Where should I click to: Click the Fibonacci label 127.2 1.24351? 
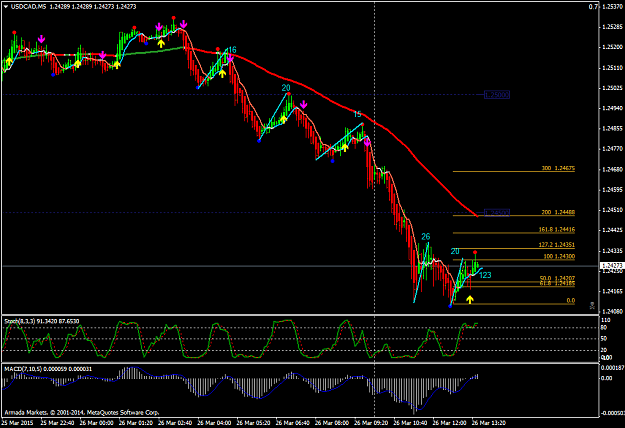click(557, 245)
